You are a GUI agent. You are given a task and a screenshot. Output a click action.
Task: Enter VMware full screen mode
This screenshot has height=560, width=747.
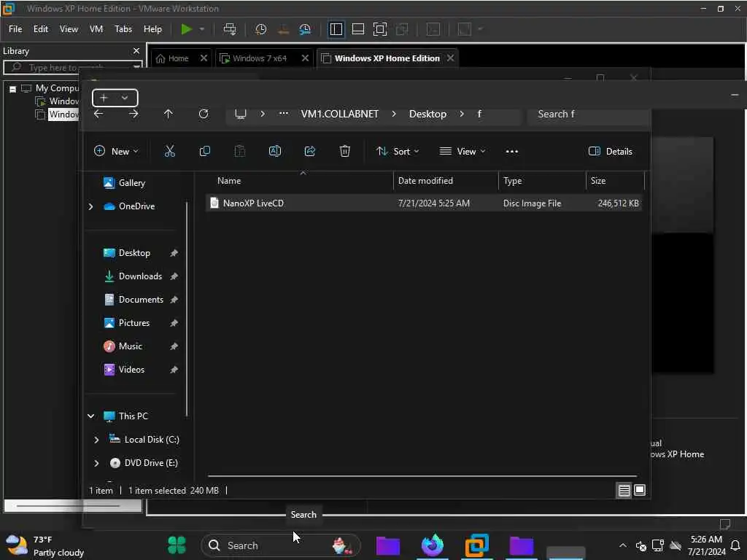[379, 29]
